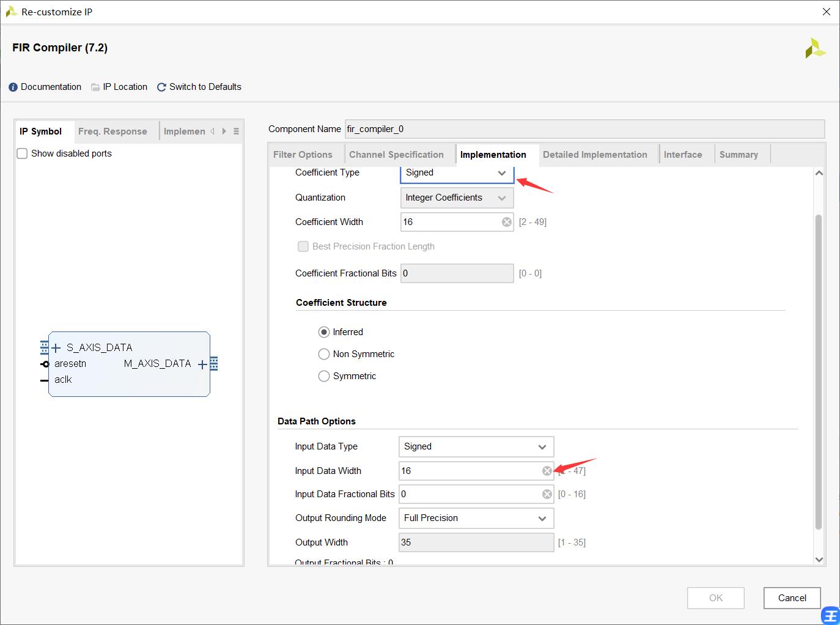
Task: Click the Output Width field
Action: (x=476, y=542)
